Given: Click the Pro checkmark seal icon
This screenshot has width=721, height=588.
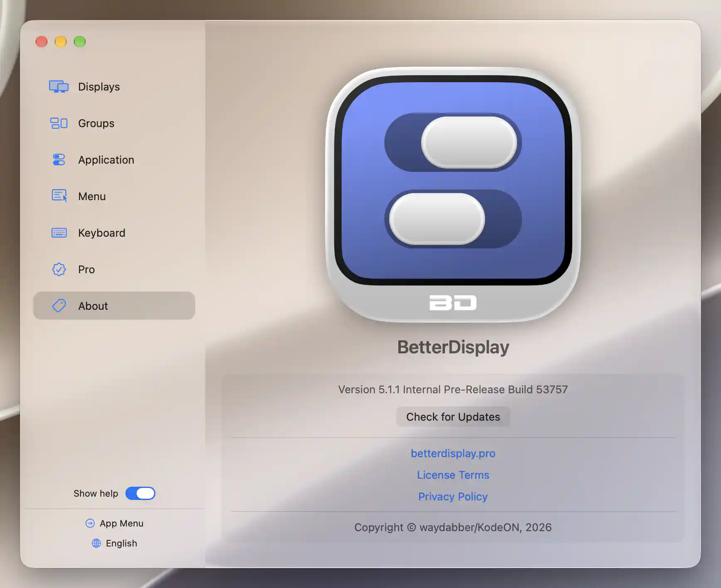Looking at the screenshot, I should (59, 269).
